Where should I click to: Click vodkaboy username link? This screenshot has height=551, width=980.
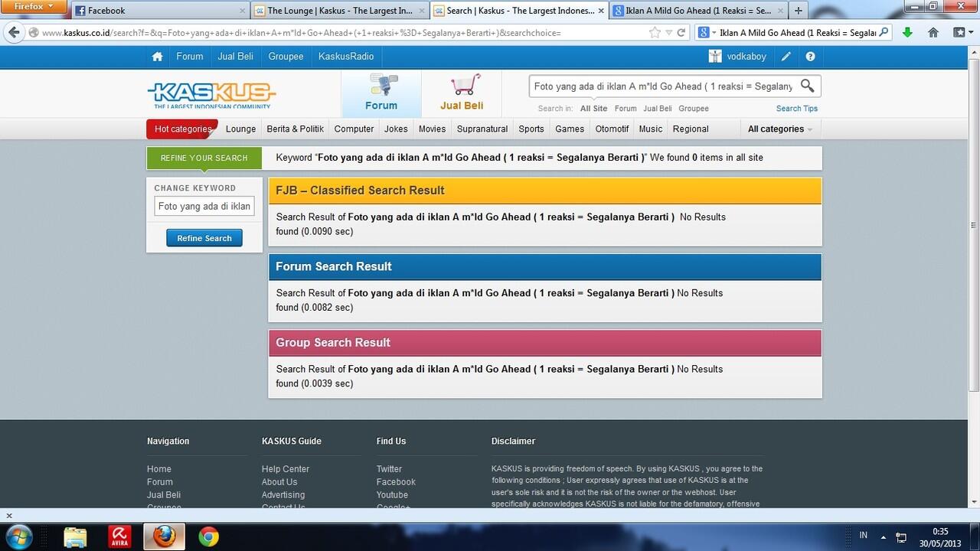(746, 57)
